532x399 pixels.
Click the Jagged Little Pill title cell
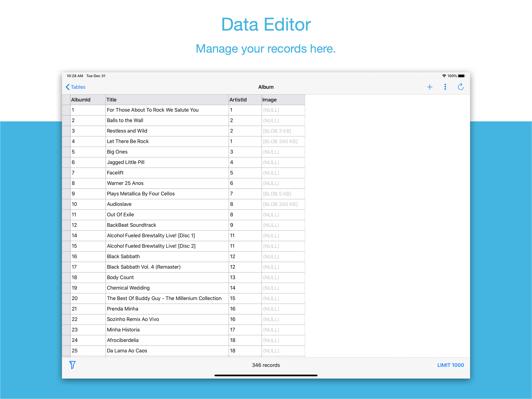[126, 162]
